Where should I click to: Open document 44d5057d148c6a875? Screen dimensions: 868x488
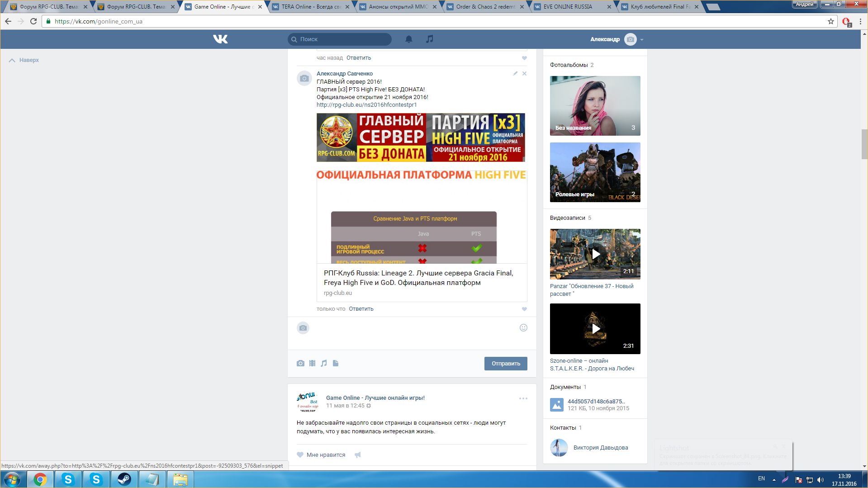596,402
